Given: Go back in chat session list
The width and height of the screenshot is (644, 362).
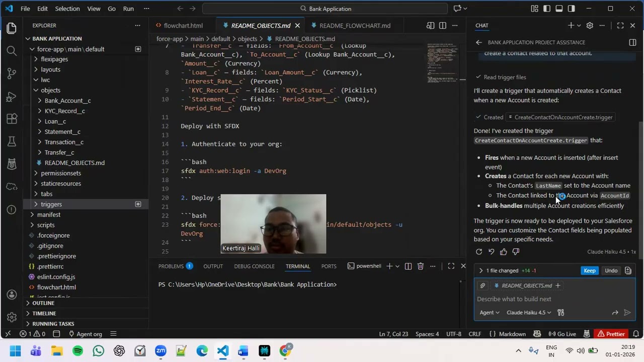Looking at the screenshot, I should (479, 42).
